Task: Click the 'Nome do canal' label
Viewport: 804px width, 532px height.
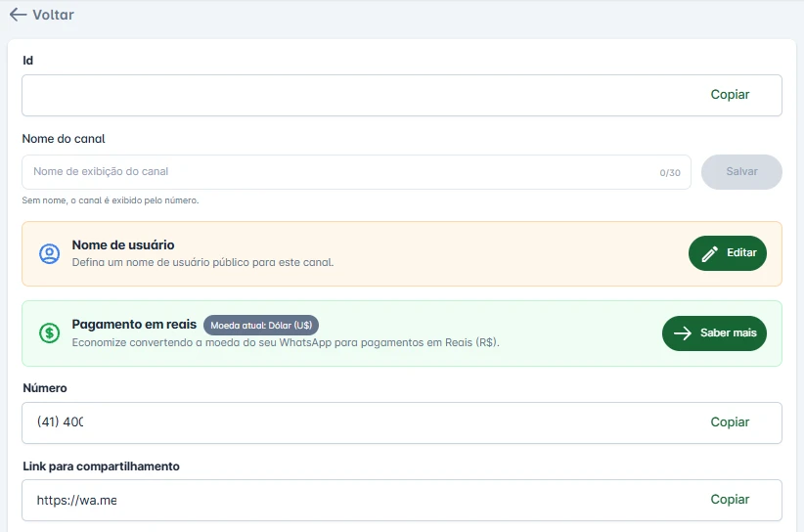Action: pyautogui.click(x=64, y=139)
